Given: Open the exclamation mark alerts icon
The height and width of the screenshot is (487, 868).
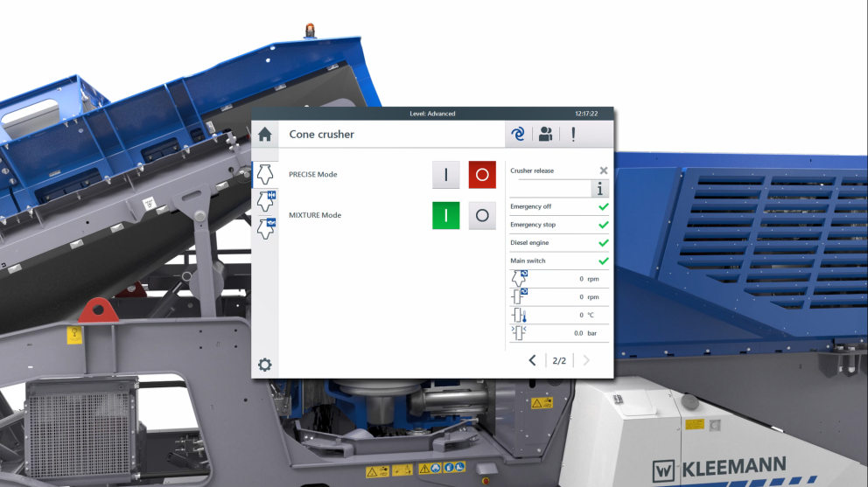Looking at the screenshot, I should tap(573, 134).
